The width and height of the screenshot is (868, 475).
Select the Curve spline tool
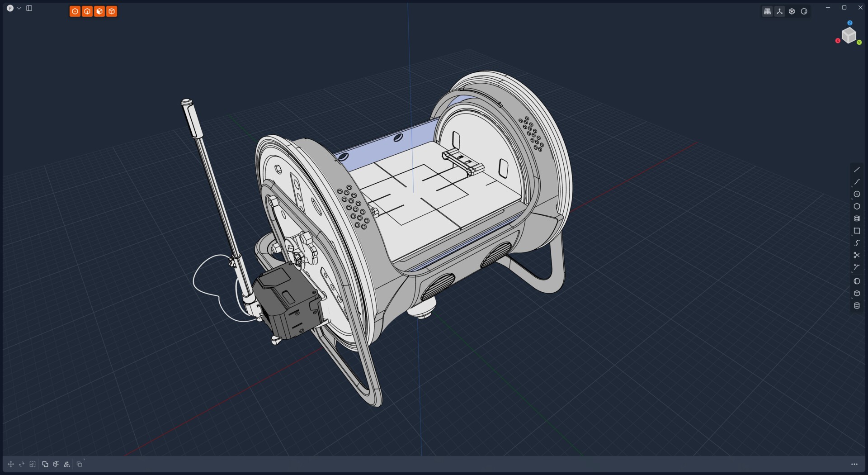(x=857, y=182)
